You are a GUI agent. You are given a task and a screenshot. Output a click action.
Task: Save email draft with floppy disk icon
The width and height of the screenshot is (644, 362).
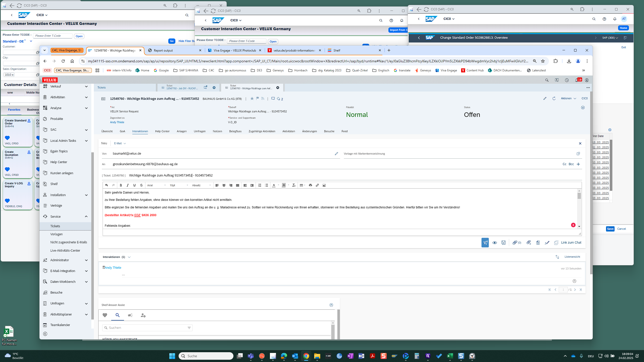503,243
